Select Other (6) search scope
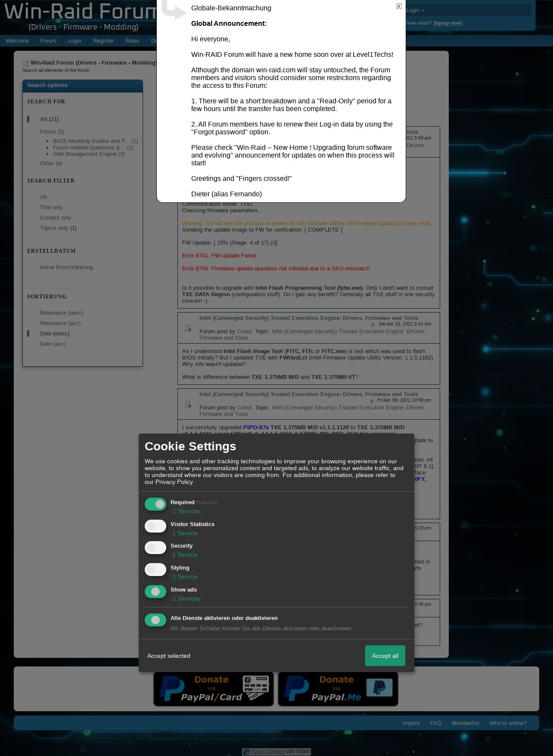This screenshot has width=553, height=756. pyautogui.click(x=51, y=163)
